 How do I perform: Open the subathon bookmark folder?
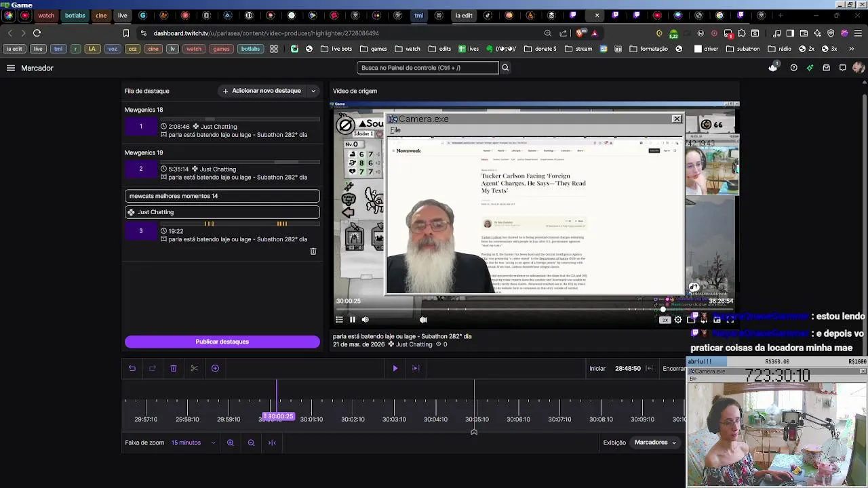tap(743, 49)
